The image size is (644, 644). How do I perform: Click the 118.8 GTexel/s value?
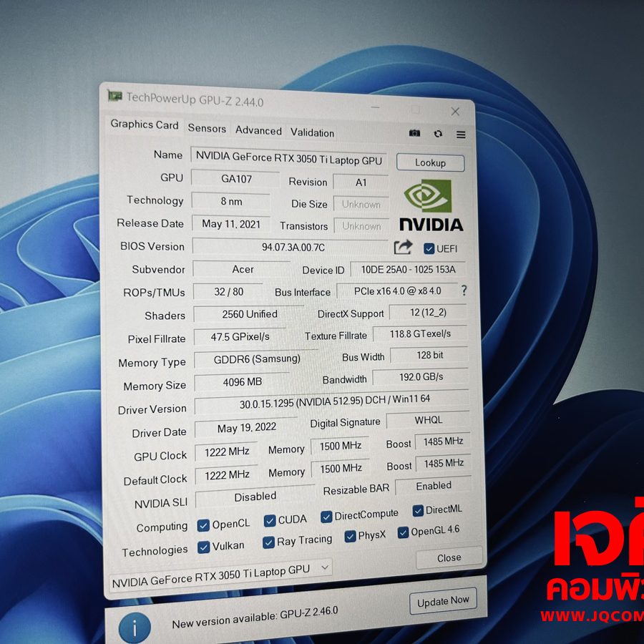pos(420,334)
